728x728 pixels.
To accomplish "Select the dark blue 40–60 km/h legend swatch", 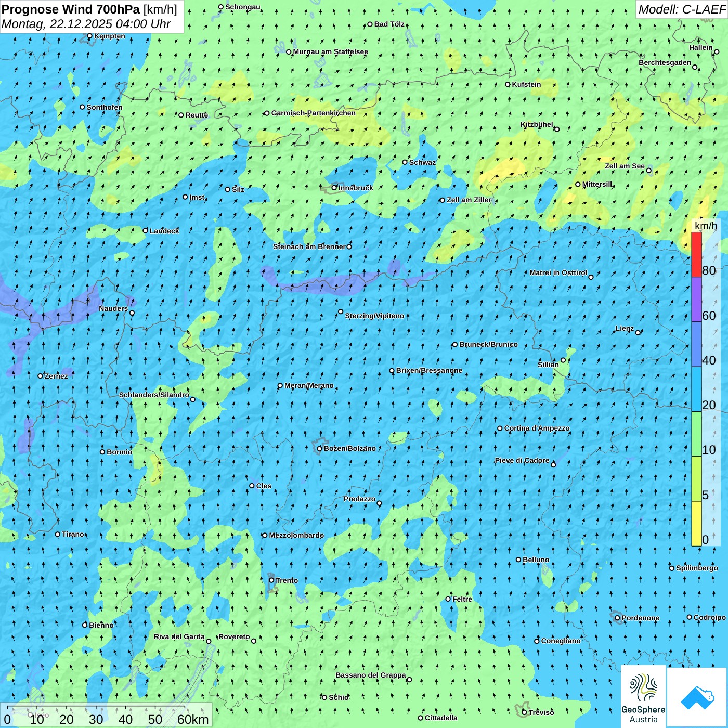I will 696,344.
